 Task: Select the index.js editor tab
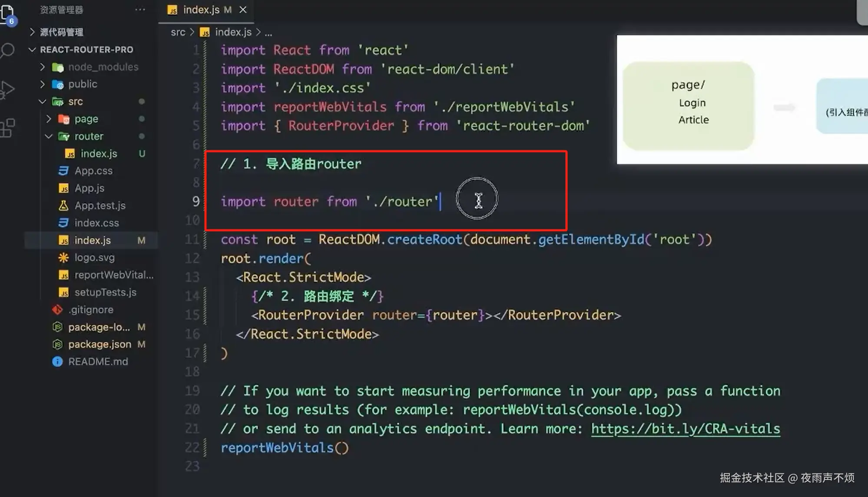click(201, 10)
